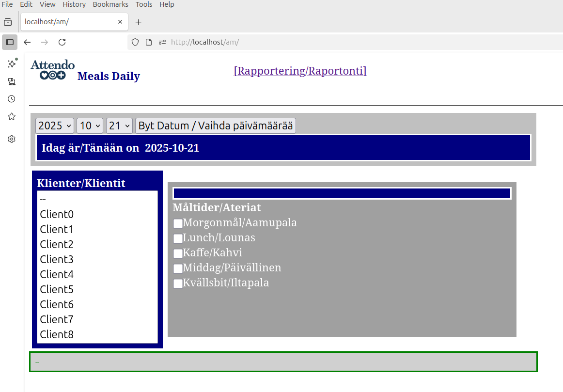
Task: Tick the Kaffe/Kahvi checkbox
Action: coord(178,253)
